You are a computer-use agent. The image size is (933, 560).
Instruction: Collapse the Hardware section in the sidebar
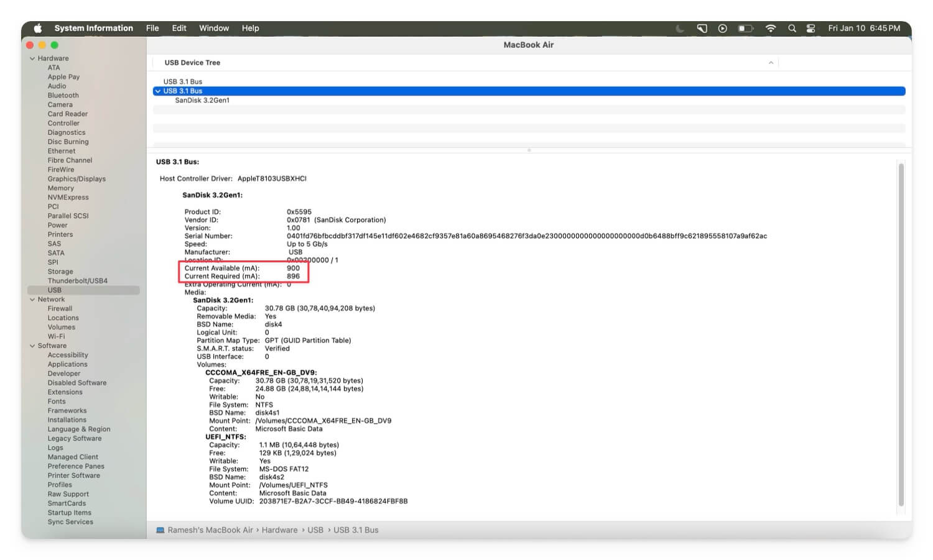pos(32,58)
